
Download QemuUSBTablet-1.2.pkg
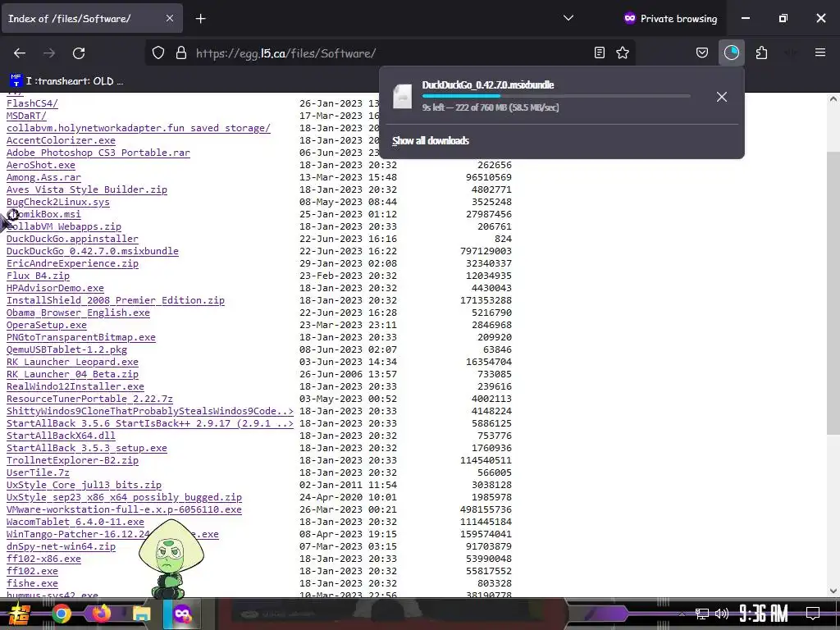pos(66,349)
